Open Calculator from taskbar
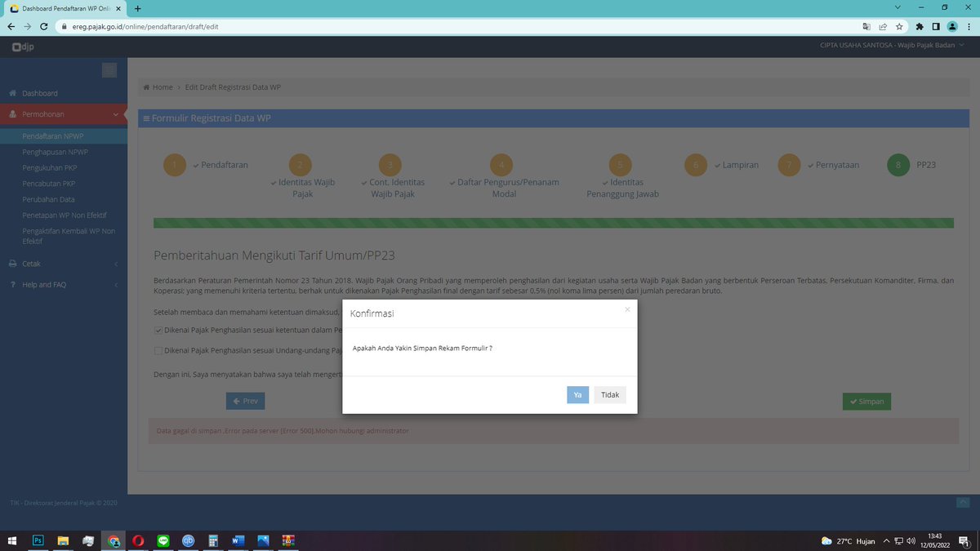This screenshot has width=980, height=551. [x=213, y=540]
